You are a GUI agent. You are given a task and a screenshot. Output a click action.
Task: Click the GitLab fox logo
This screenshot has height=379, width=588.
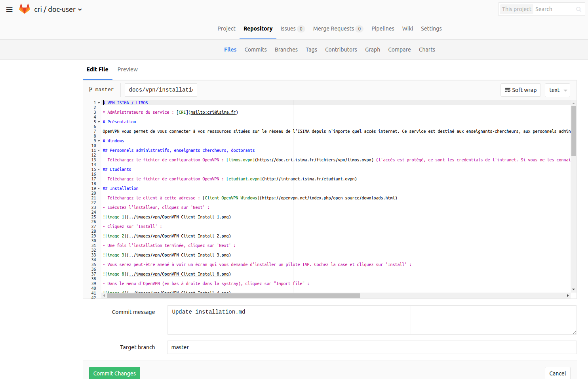click(25, 9)
